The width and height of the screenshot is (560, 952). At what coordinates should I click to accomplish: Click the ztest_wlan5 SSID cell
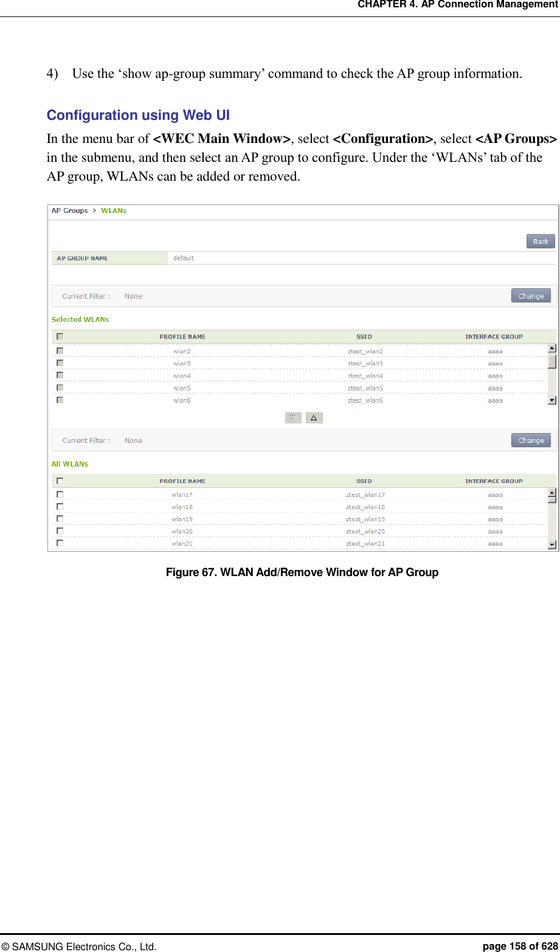point(365,387)
